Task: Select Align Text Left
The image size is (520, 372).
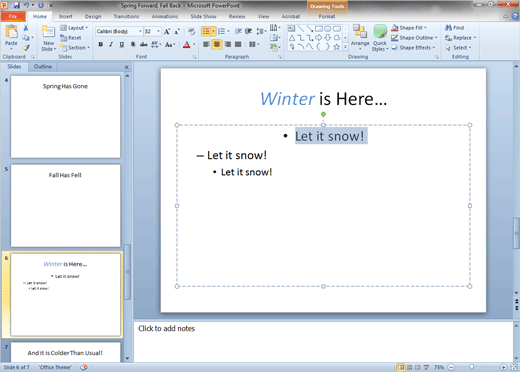Action: (206, 44)
